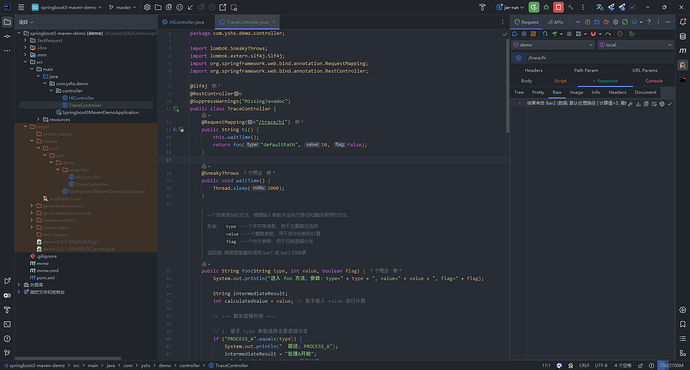This screenshot has width=690, height=370.
Task: Click the Fast Request help question mark
Action: (x=649, y=22)
